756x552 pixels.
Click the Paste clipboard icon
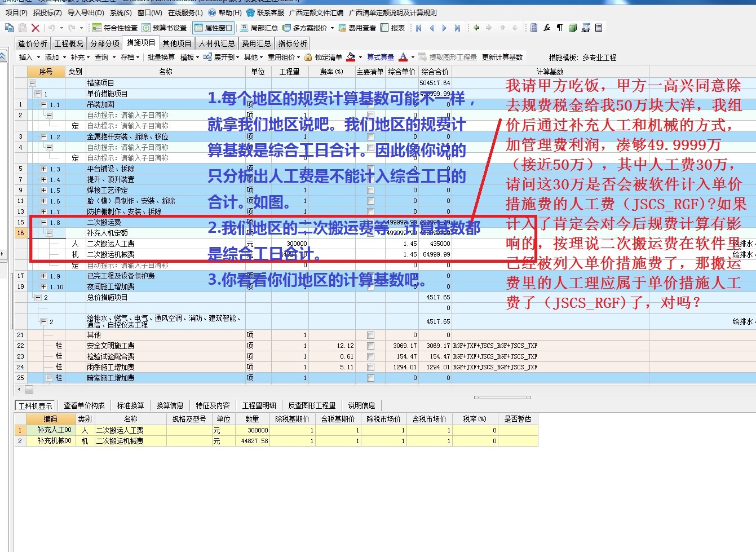click(23, 28)
